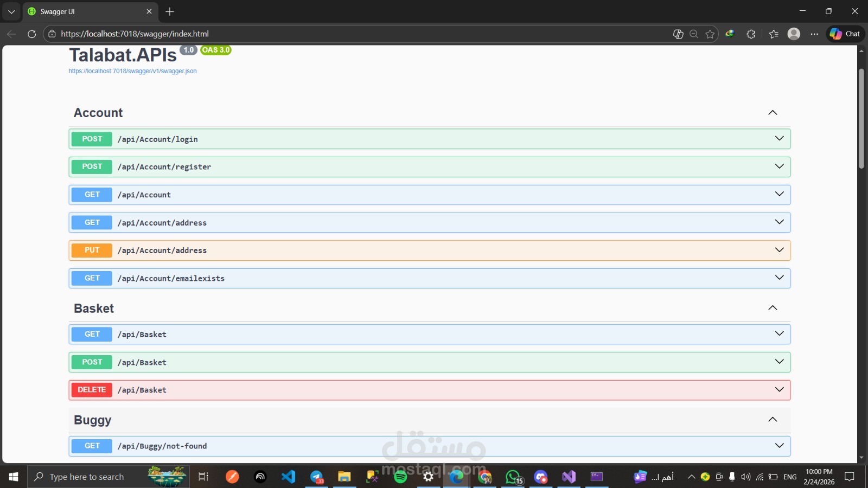The width and height of the screenshot is (868, 488).
Task: Expand POST /api/Basket chevron
Action: pyautogui.click(x=779, y=362)
